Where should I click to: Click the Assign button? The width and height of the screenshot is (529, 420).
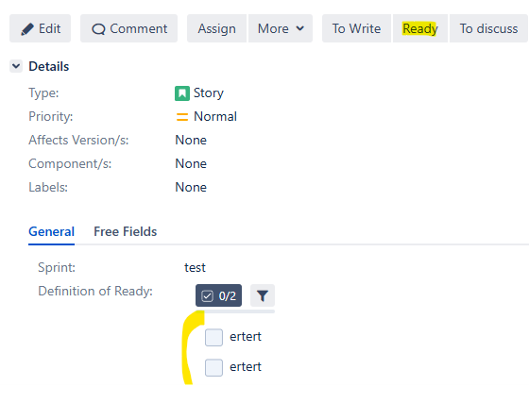pyautogui.click(x=216, y=28)
